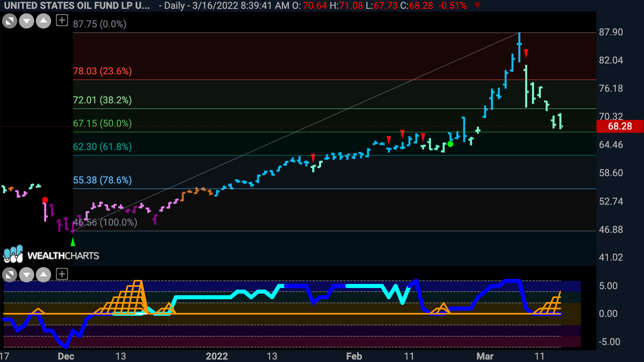
Task: Click the 41.02 price axis value
Action: tap(611, 257)
